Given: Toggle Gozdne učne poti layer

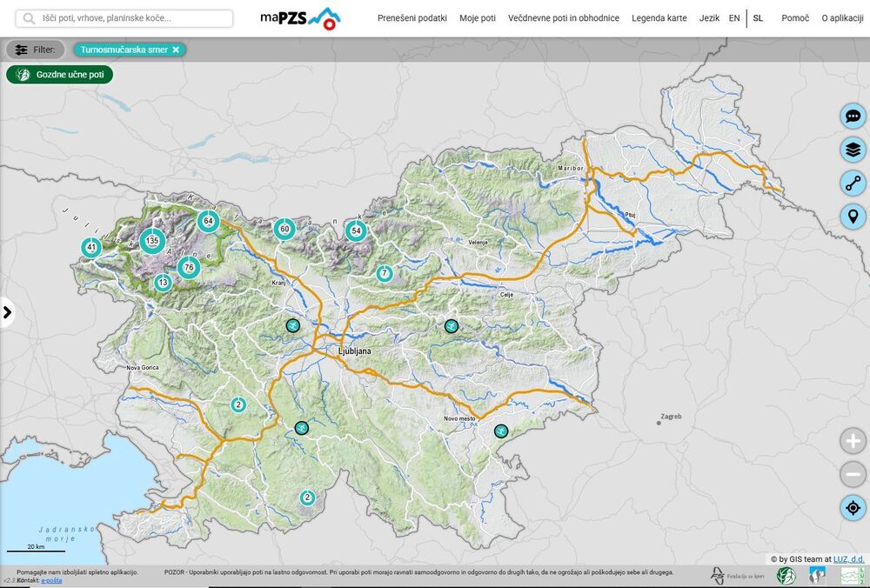Looking at the screenshot, I should 60,75.
